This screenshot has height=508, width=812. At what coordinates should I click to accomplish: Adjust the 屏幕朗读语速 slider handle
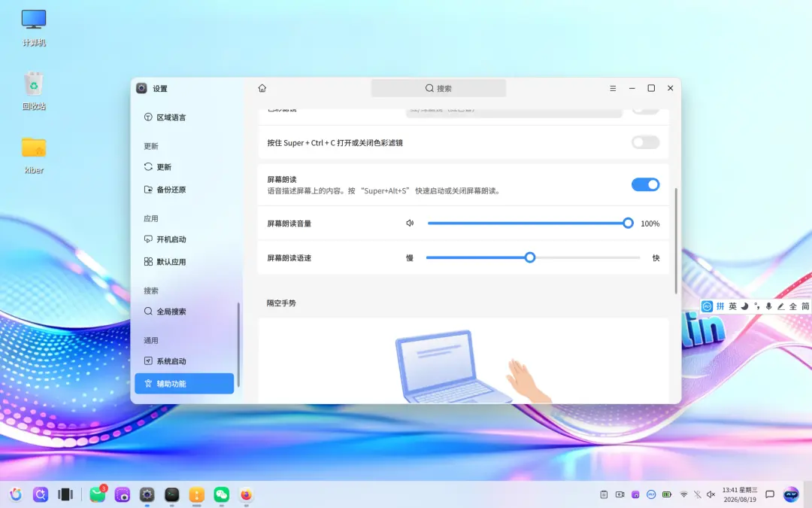click(530, 257)
